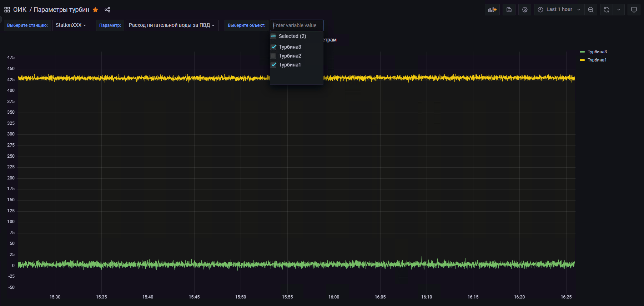Click the share dashboard icon
The width and height of the screenshot is (644, 306).
coord(107,10)
